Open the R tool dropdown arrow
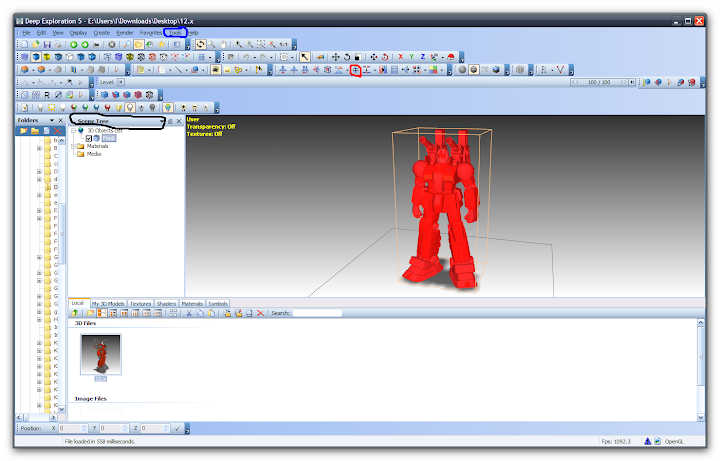Screen dimensions: 720x461 coord(552,70)
